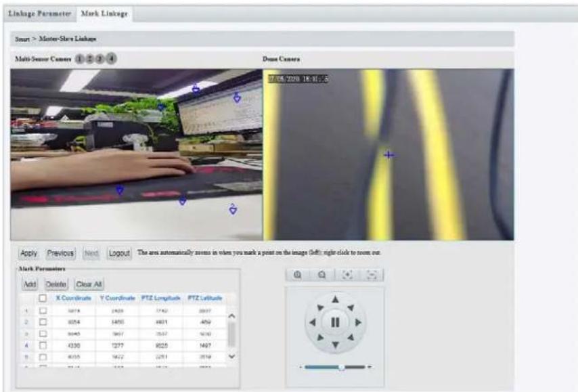Add a new mark point
Screen dimensions: 578x392
click(30, 284)
